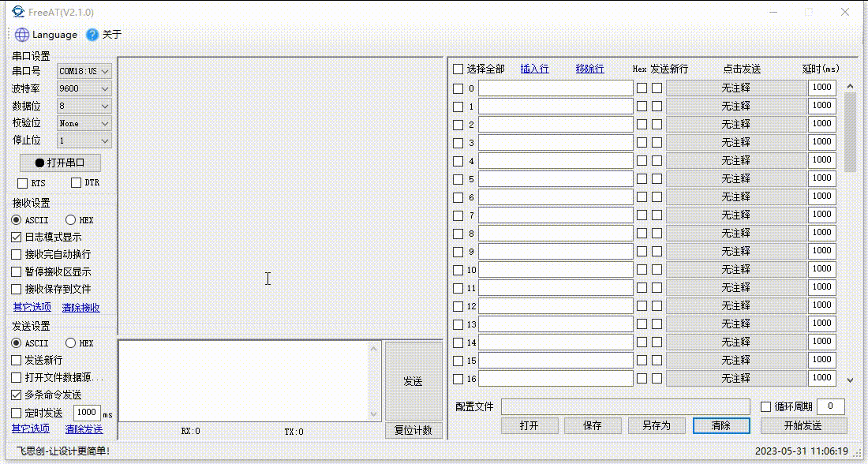Enable 发送新行 checkbox in 发送设置
Viewport: 868px width, 464px height.
[17, 361]
